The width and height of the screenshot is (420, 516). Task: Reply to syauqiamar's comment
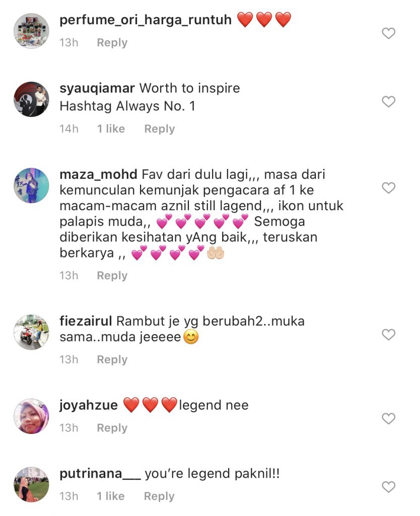[x=160, y=129]
